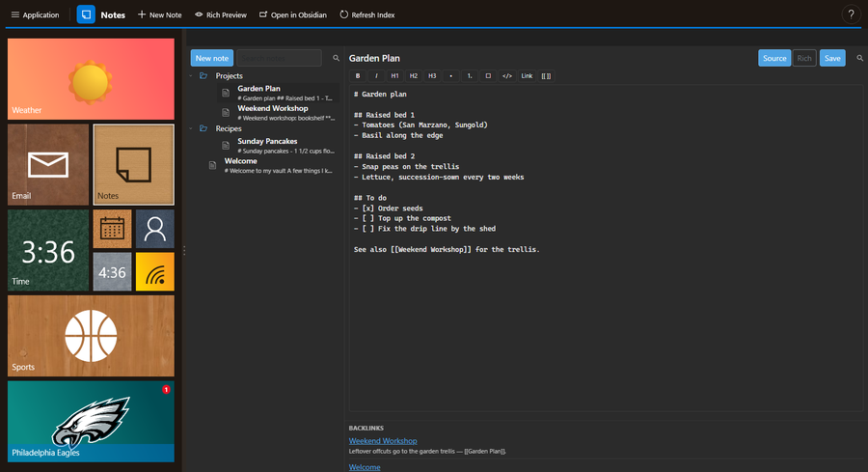Screen dimensions: 868x472
Task: Refresh Index from the top bar
Action: pyautogui.click(x=367, y=14)
